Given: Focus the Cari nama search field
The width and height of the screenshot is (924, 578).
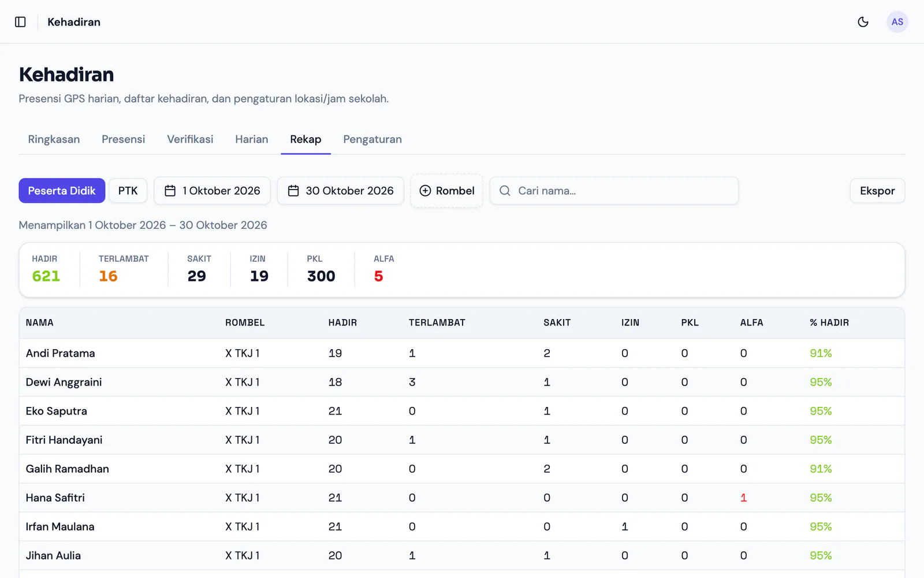Looking at the screenshot, I should (x=614, y=191).
